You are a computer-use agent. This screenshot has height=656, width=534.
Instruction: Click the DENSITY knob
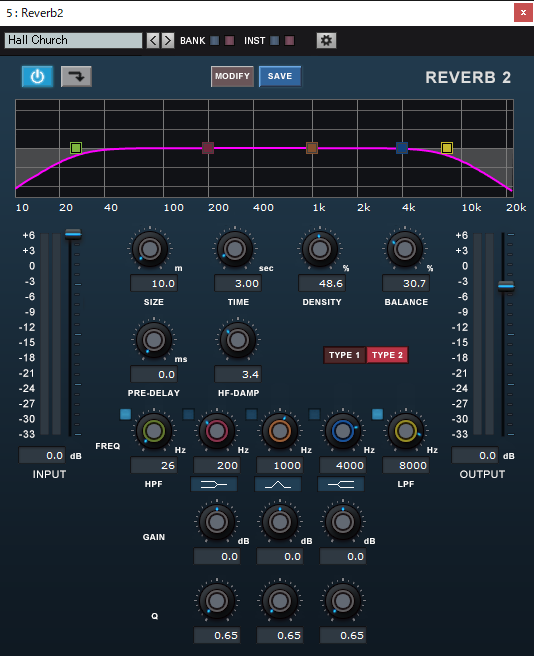[320, 249]
